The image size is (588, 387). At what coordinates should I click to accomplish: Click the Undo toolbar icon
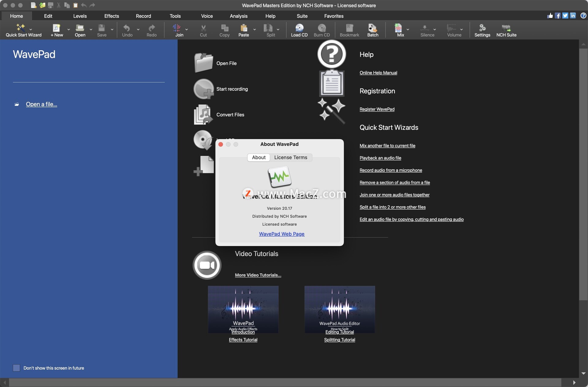point(127,28)
